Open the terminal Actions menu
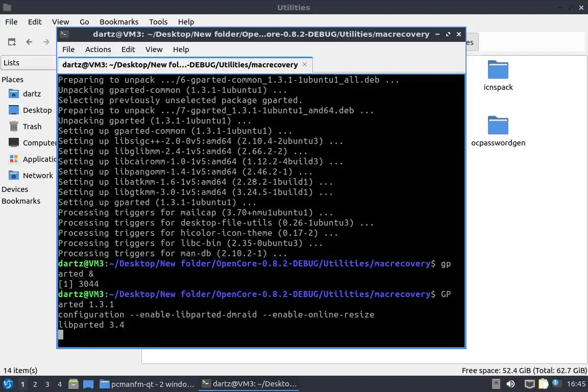Viewport: 588px width, 392px height. tap(98, 50)
